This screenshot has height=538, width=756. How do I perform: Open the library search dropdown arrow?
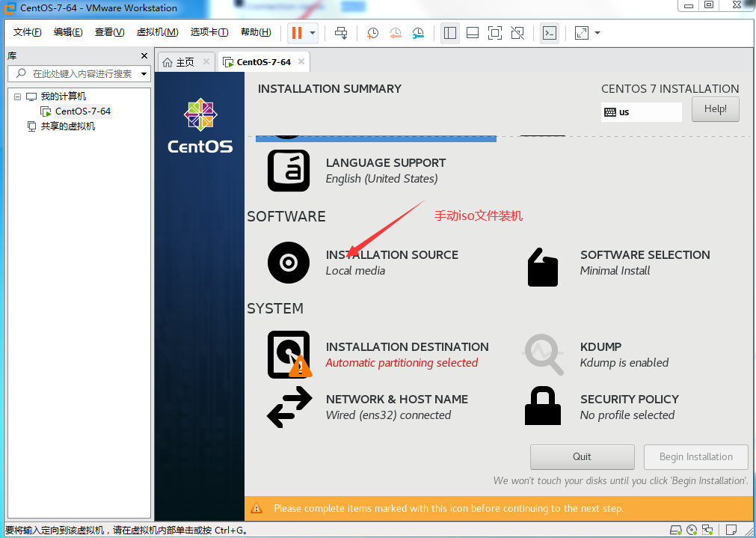144,74
